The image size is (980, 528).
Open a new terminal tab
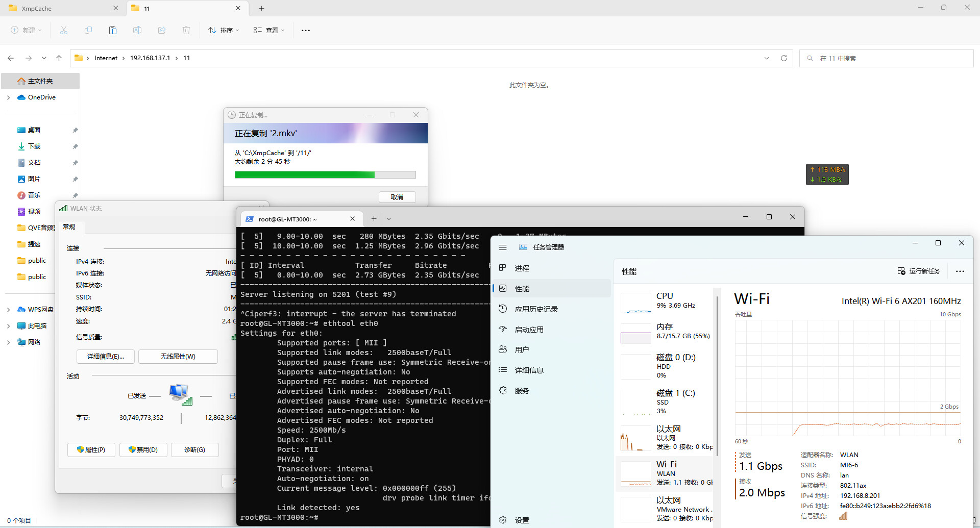(x=374, y=219)
